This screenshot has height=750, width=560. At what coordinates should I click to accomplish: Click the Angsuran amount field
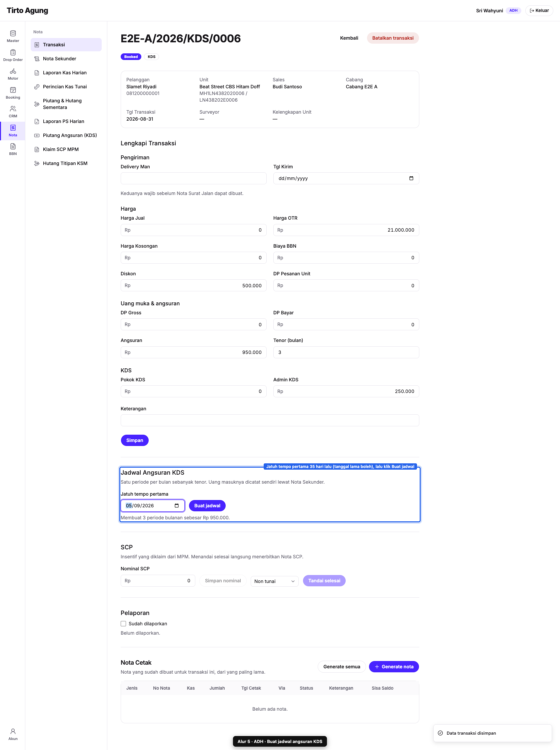click(x=194, y=352)
